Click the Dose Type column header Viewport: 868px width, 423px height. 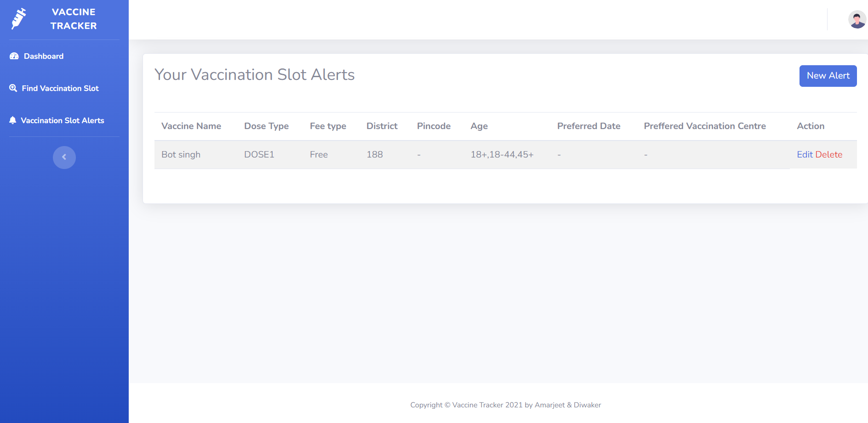(x=266, y=126)
